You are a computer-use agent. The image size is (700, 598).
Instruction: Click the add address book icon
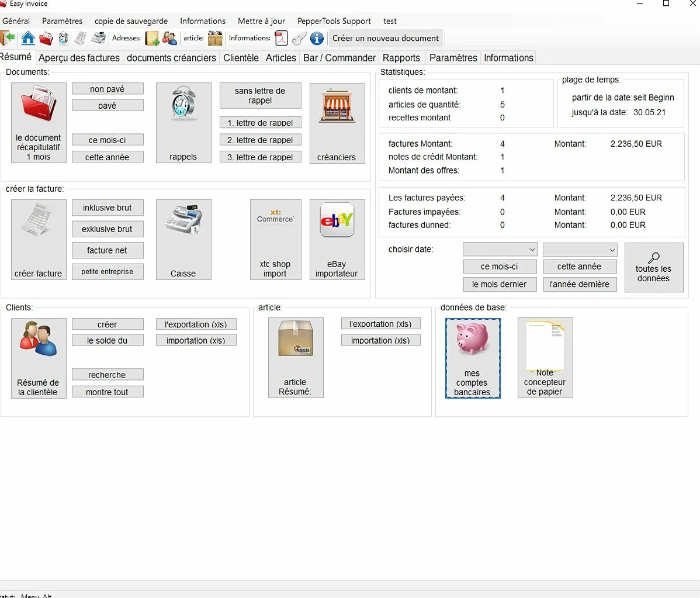(x=153, y=39)
